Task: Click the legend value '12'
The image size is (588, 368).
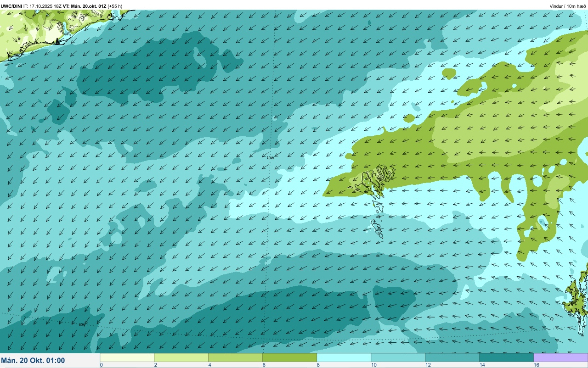Action: 428,365
